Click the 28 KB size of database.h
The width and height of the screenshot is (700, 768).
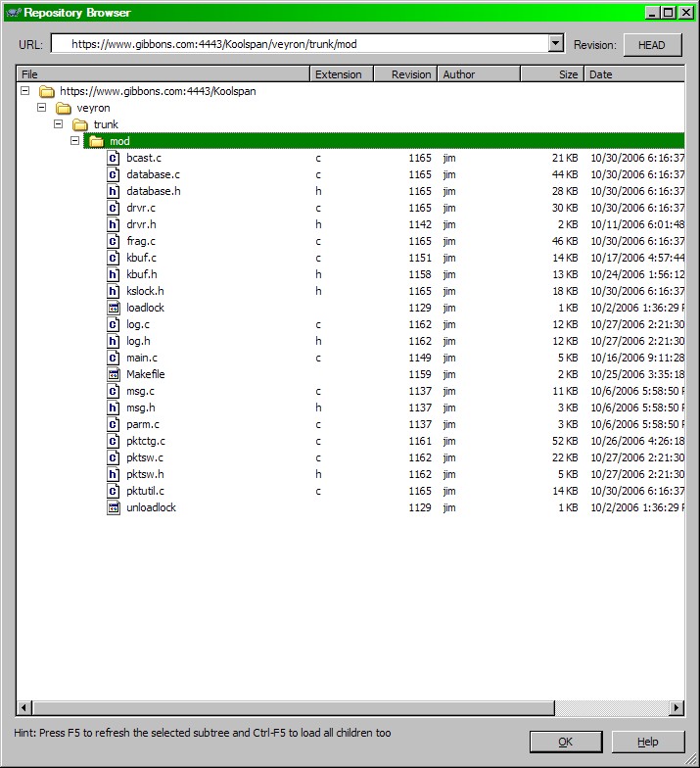(565, 191)
